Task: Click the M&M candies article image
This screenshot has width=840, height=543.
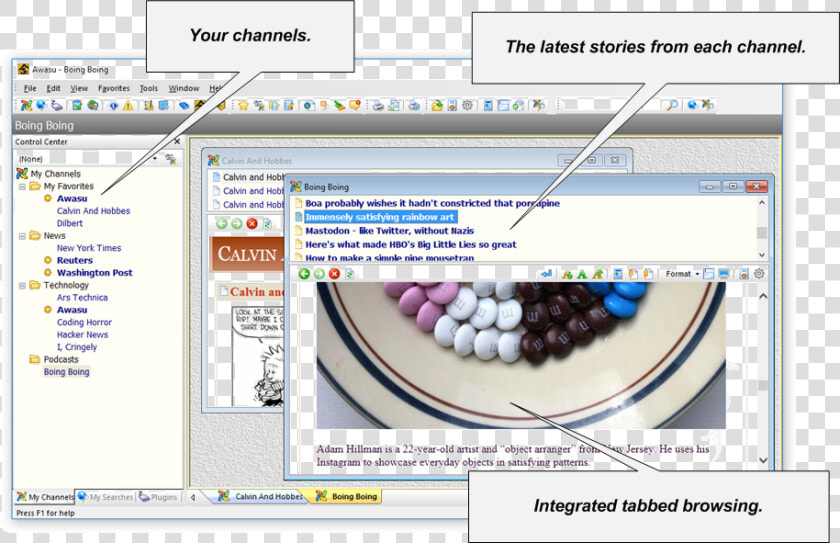Action: 521,355
